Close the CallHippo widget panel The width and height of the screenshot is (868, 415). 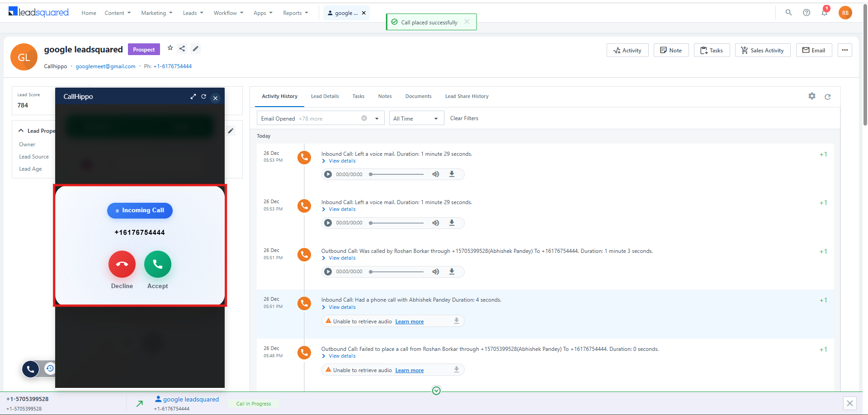coord(216,98)
